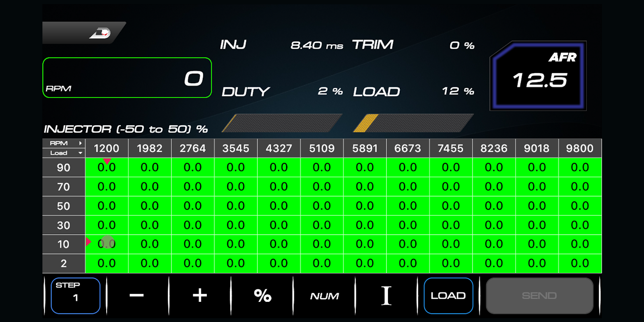Click the RPM readout box
This screenshot has width=644, height=322.
[x=127, y=78]
